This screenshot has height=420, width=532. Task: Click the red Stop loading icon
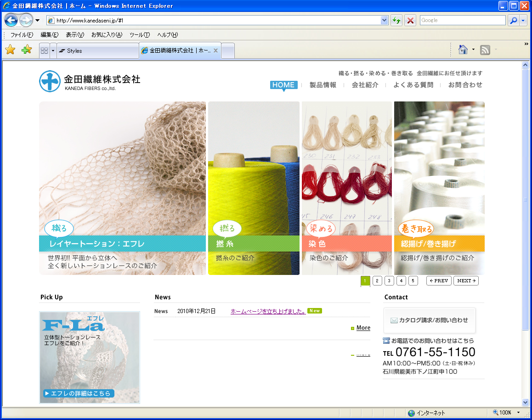pos(411,20)
